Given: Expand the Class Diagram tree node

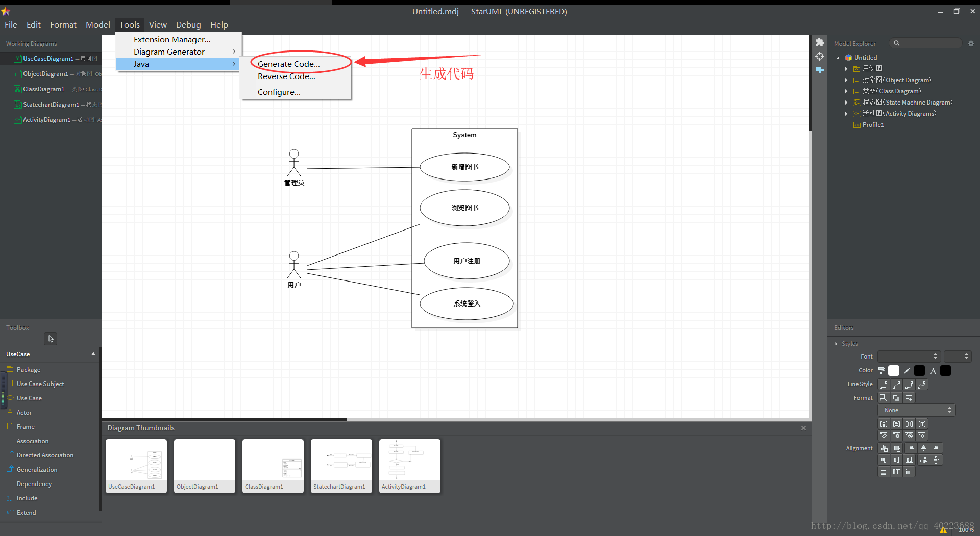Looking at the screenshot, I should pos(846,91).
